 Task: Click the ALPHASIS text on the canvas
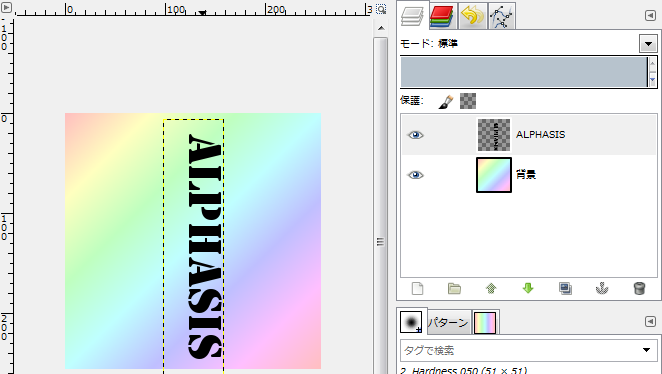(x=205, y=247)
